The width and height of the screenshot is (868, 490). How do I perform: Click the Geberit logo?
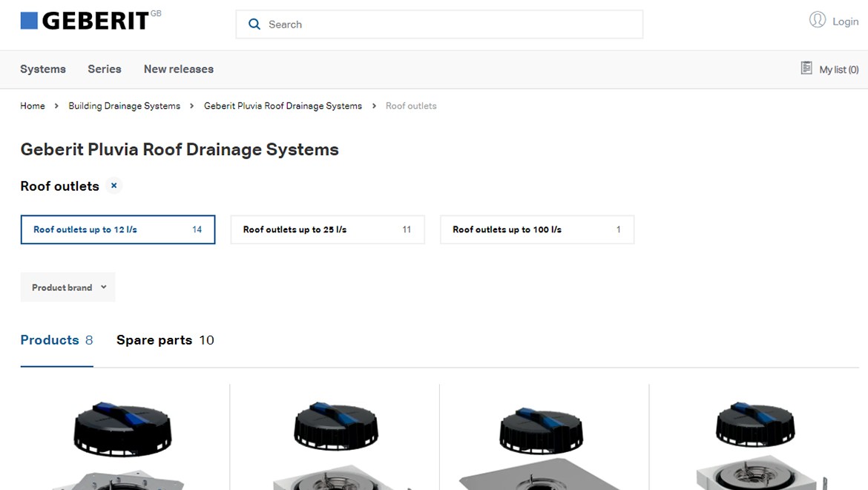[x=91, y=21]
